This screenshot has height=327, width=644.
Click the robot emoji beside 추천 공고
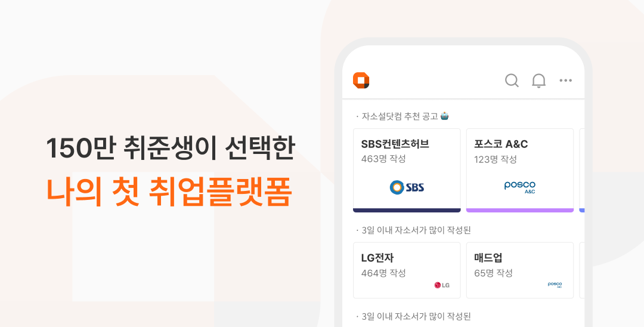pyautogui.click(x=444, y=116)
